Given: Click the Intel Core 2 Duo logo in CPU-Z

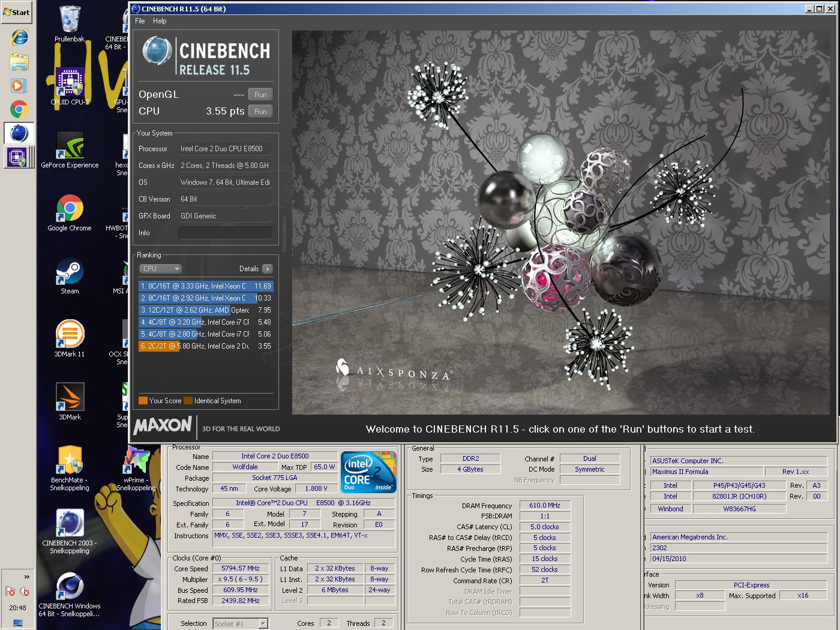Looking at the screenshot, I should [x=368, y=472].
